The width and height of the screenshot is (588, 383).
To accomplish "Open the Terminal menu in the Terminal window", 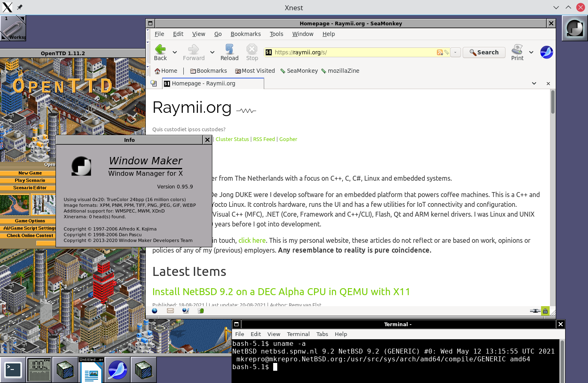I will (298, 334).
